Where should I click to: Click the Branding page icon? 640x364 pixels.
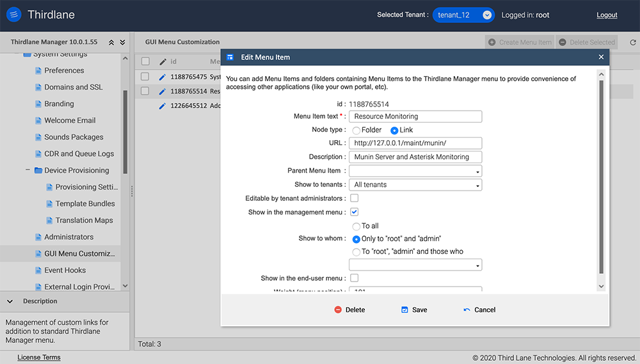[x=38, y=104]
